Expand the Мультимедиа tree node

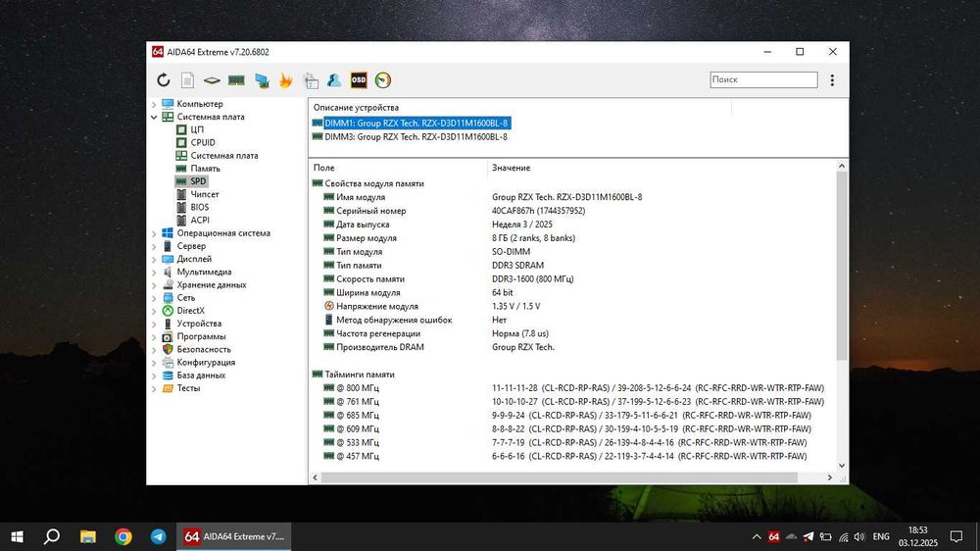coord(155,272)
